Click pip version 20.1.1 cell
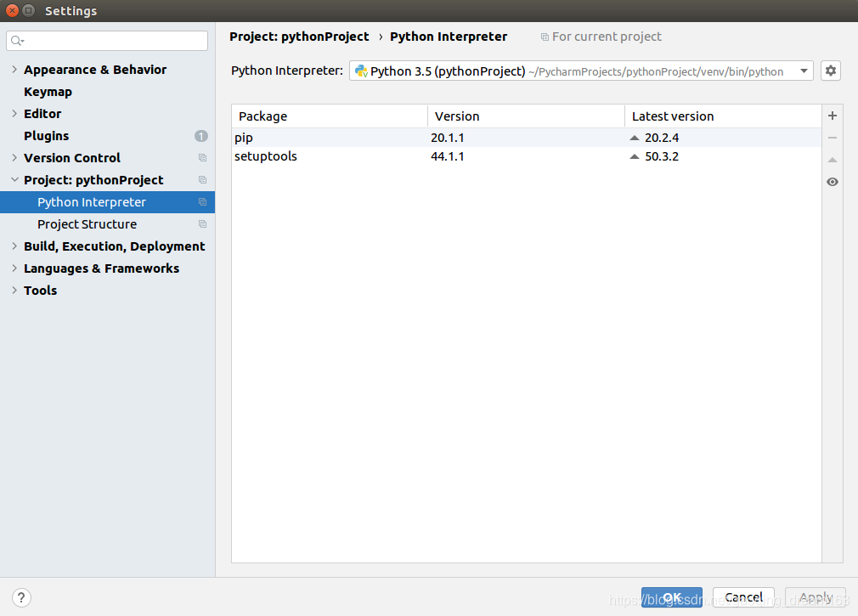This screenshot has height=616, width=858. pyautogui.click(x=447, y=138)
